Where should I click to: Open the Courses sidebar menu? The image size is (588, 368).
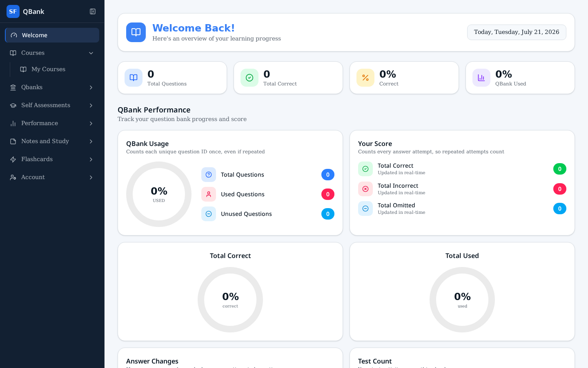pyautogui.click(x=52, y=53)
